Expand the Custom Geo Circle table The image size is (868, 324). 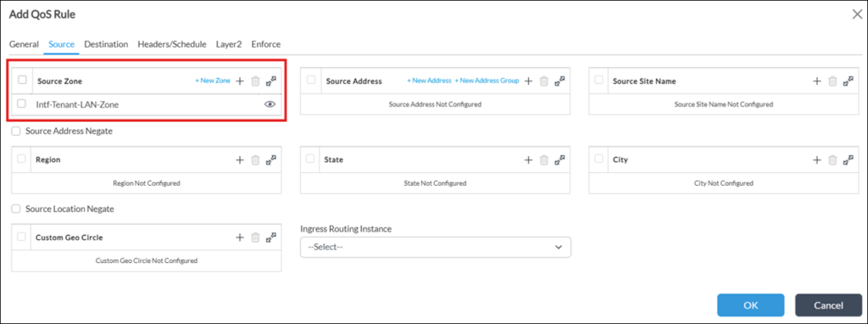click(x=271, y=237)
